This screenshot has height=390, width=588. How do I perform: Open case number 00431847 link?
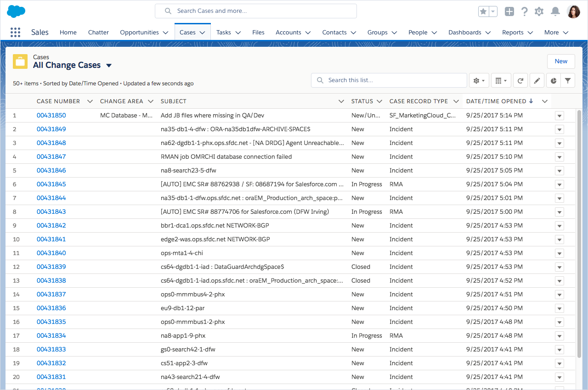pyautogui.click(x=51, y=157)
